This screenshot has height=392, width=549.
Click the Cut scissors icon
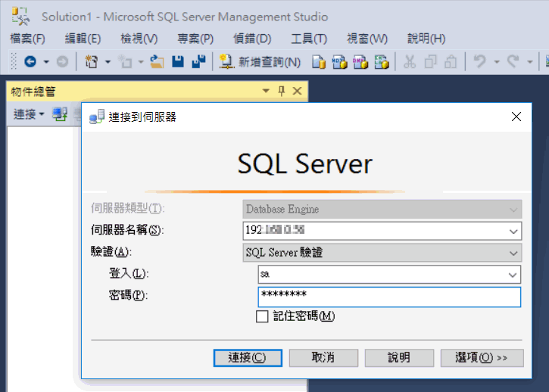tap(410, 62)
